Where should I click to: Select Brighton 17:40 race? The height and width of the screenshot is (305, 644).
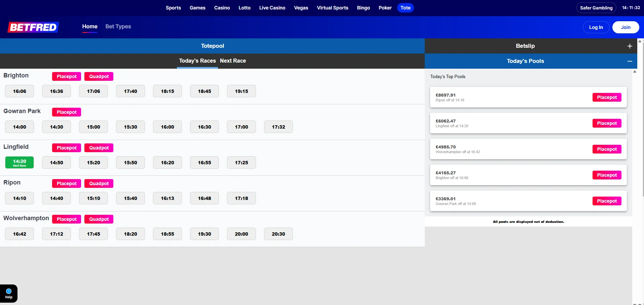(x=130, y=91)
